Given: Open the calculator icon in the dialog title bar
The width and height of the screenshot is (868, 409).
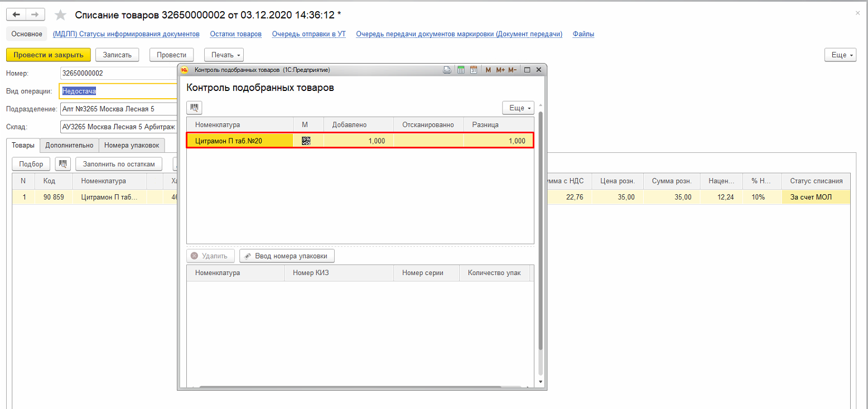Looking at the screenshot, I should 461,70.
